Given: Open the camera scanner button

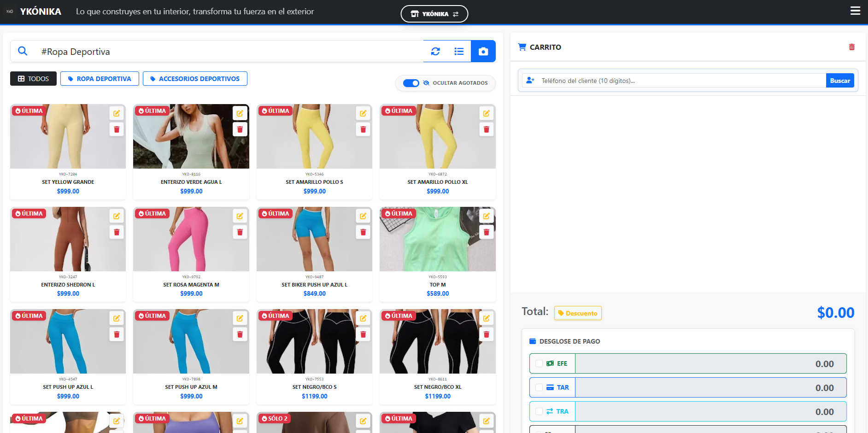Looking at the screenshot, I should (483, 51).
